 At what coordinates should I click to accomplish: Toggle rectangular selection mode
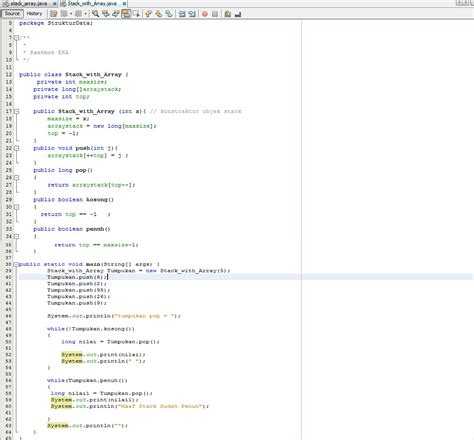[136, 14]
